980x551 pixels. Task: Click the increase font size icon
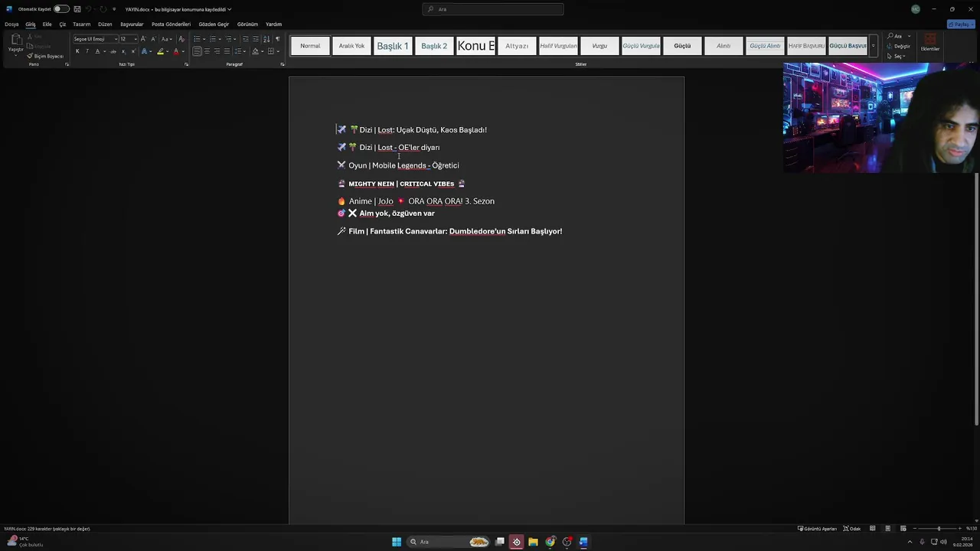point(143,39)
